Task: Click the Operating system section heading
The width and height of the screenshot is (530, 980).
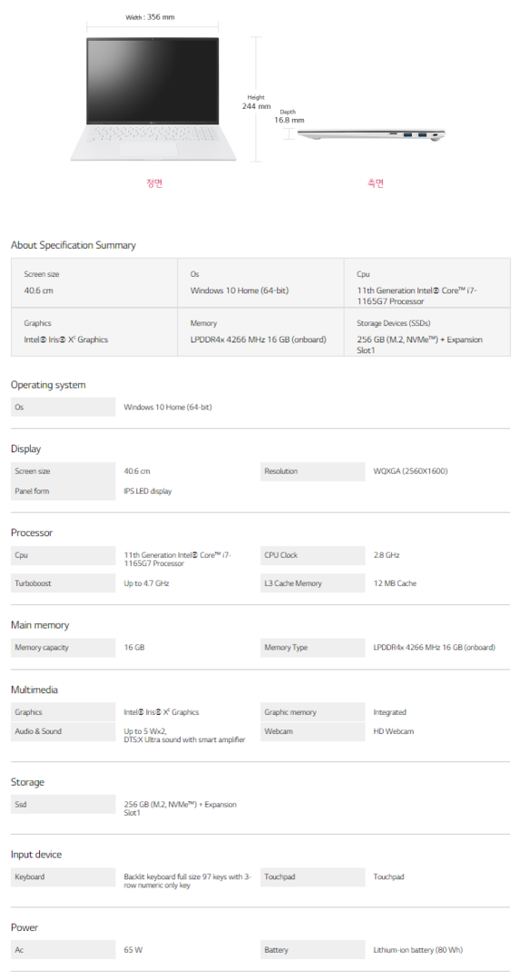Action: click(x=48, y=385)
